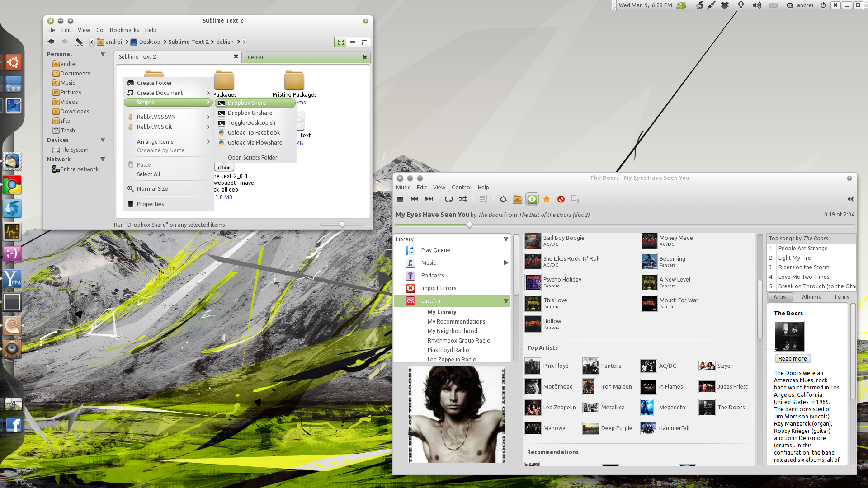Viewport: 868px width, 488px height.
Task: Click Ubuntu logo dock launcher
Action: coord(13,62)
